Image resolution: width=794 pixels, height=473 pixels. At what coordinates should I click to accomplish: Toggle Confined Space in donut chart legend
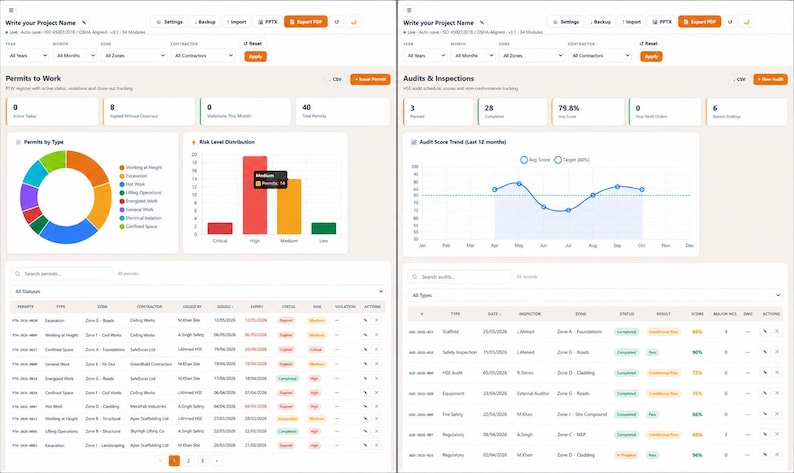coord(138,226)
